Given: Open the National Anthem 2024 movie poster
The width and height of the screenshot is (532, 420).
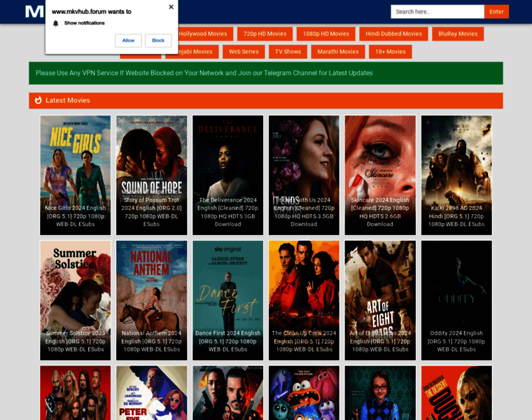Looking at the screenshot, I should pos(152,300).
